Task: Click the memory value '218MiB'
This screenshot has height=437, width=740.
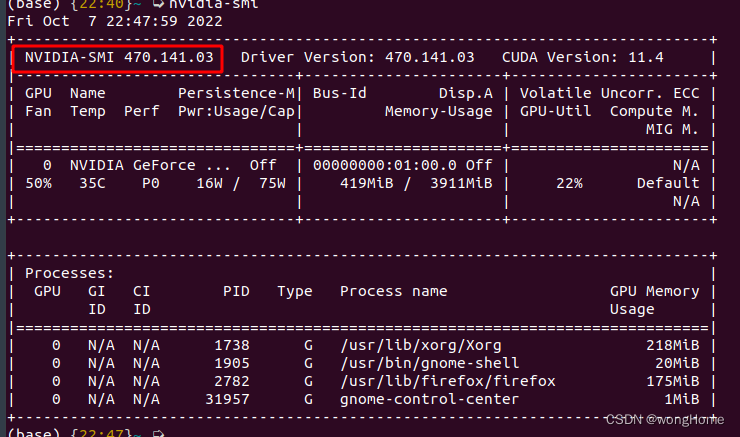Action: pyautogui.click(x=673, y=345)
